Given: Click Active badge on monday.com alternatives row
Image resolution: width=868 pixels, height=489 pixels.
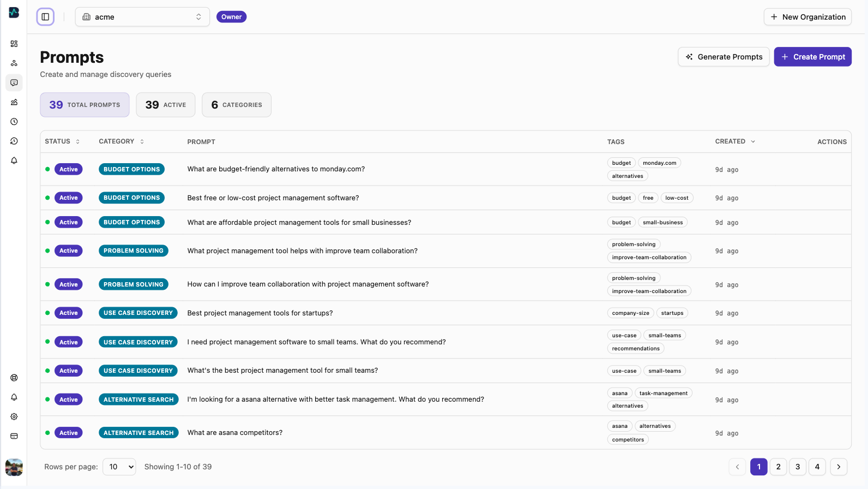Looking at the screenshot, I should (x=69, y=169).
